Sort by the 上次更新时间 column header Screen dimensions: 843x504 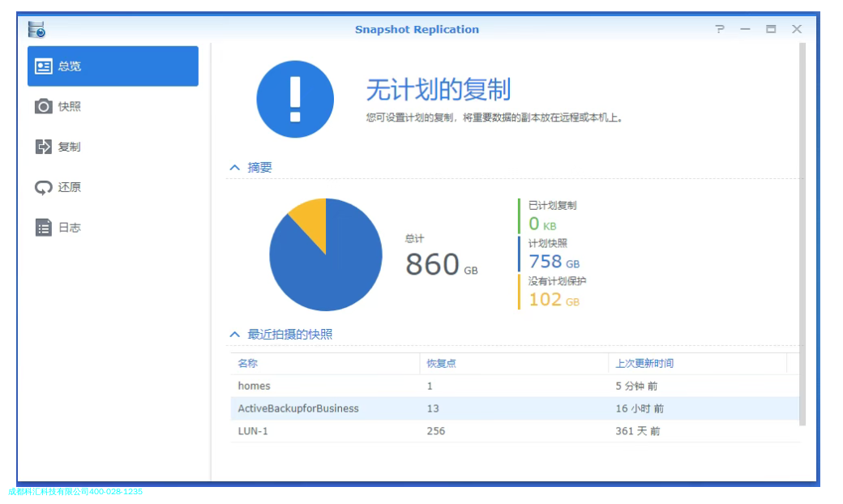698,363
